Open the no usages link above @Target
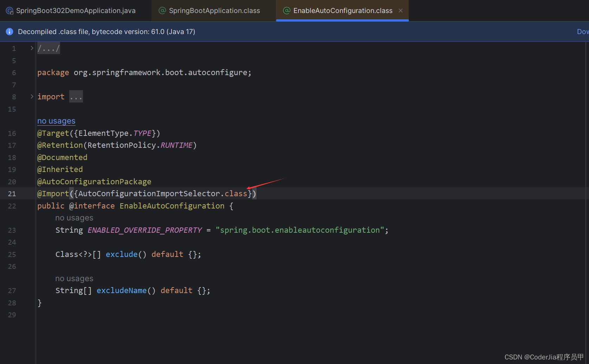The width and height of the screenshot is (589, 364). click(x=56, y=121)
